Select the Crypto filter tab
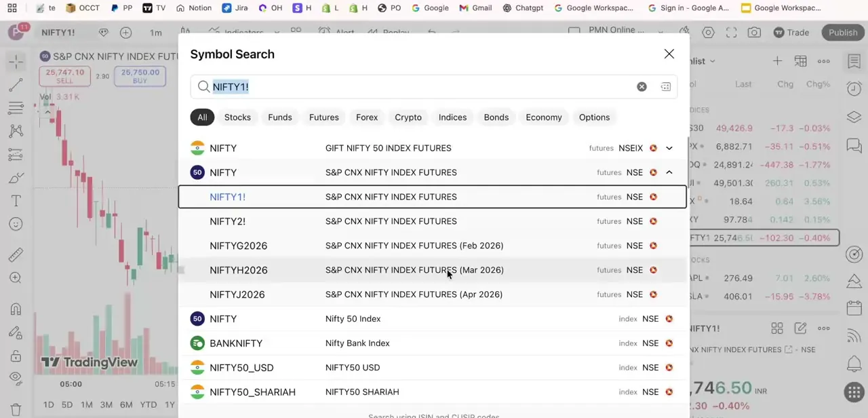 (x=408, y=117)
